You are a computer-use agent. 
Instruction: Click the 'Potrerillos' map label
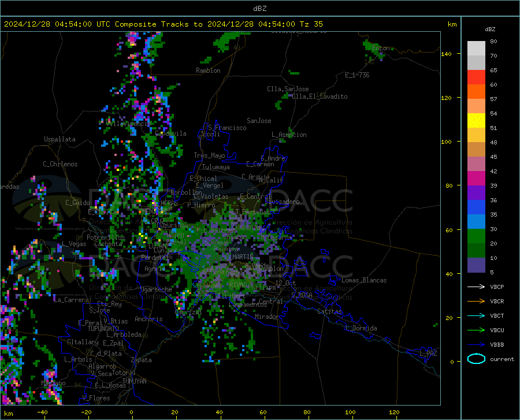(x=106, y=237)
